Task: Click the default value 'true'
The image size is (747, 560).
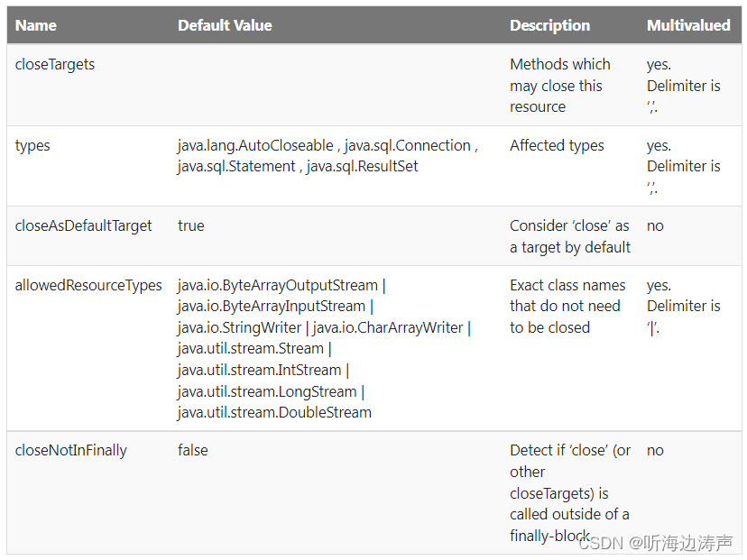Action: click(x=191, y=225)
